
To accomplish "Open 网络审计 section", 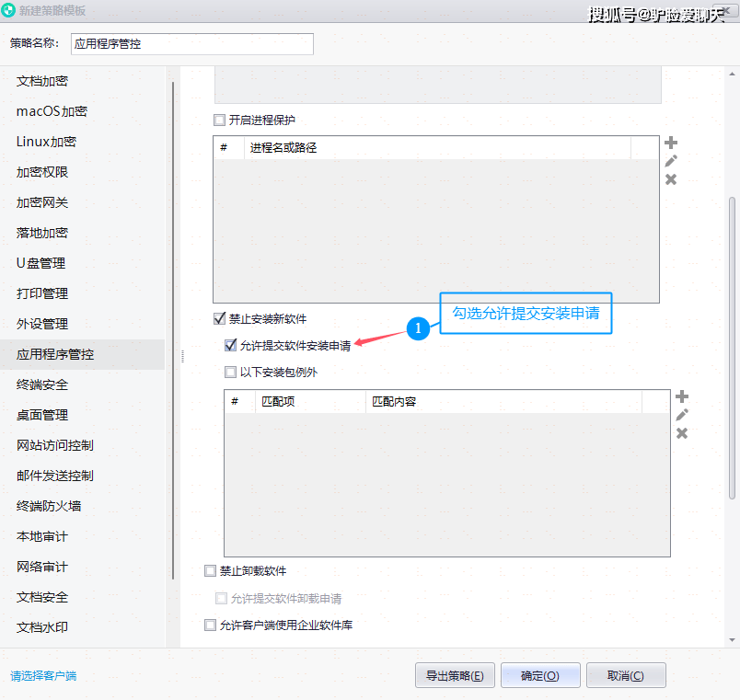I will (x=83, y=567).
